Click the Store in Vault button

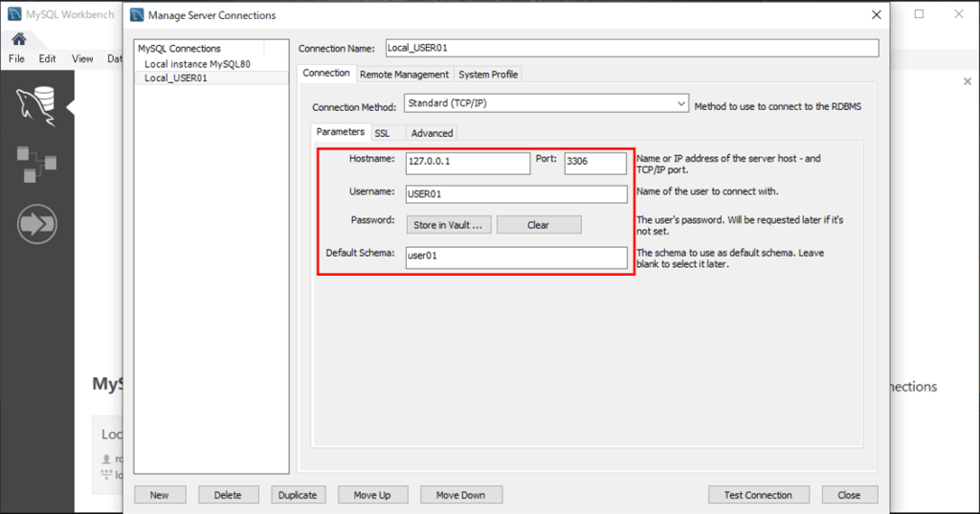click(x=447, y=225)
